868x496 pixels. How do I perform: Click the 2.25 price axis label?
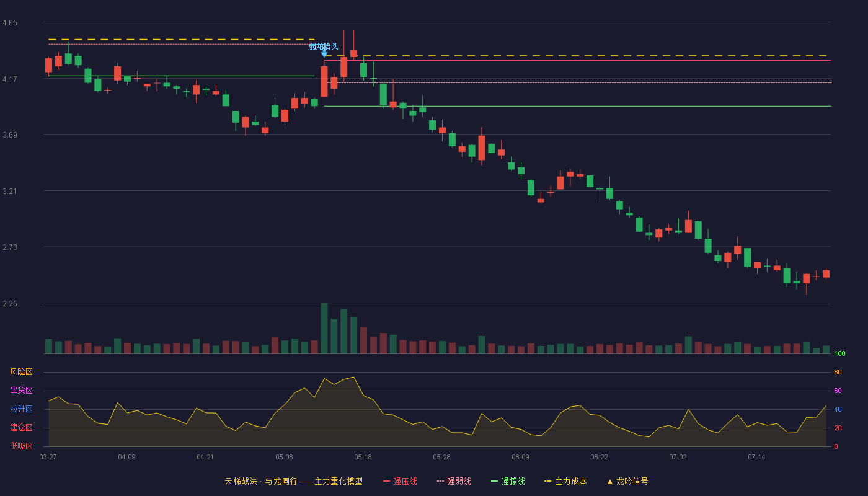10,304
